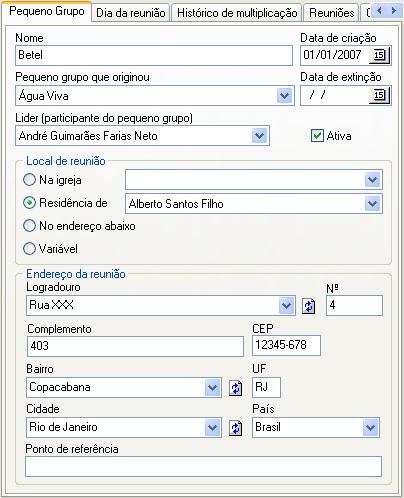Open the Líder dropdown list
Image resolution: width=404 pixels, height=498 pixels.
259,136
